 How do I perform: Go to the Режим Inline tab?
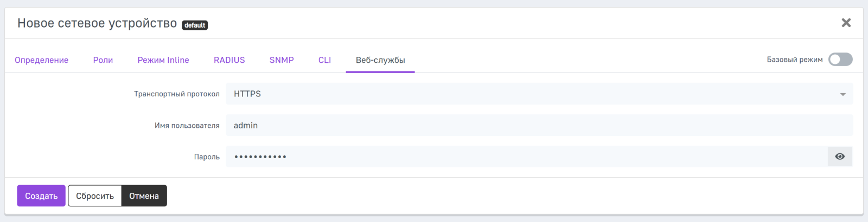(x=163, y=60)
